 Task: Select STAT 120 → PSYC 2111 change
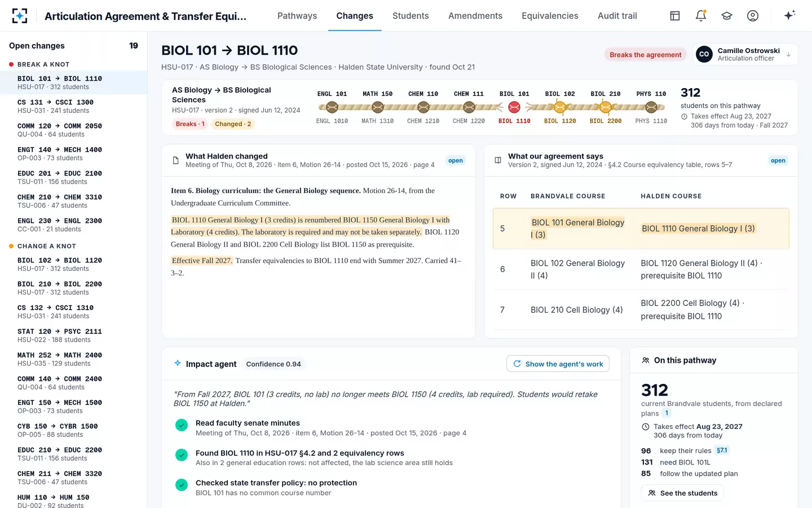[x=73, y=335]
